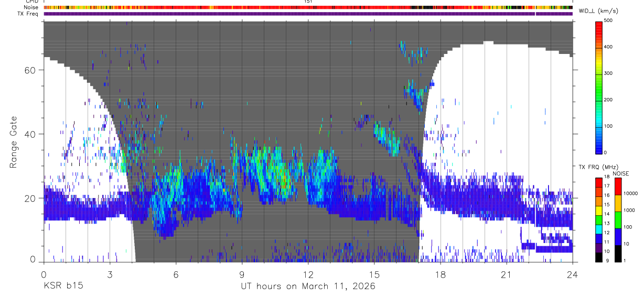This screenshot has height=297, width=644.
Task: Click the blue 10–100 segment of NOISE bar
Action: [x=618, y=237]
